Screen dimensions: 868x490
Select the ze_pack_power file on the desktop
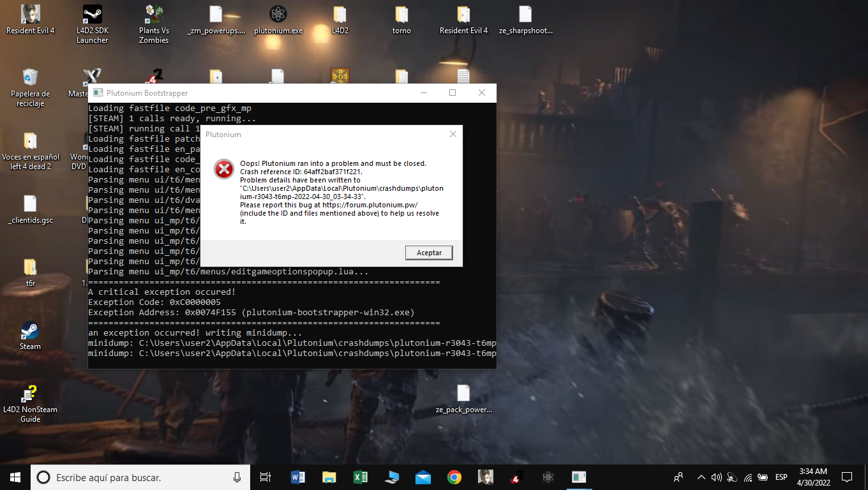click(463, 399)
